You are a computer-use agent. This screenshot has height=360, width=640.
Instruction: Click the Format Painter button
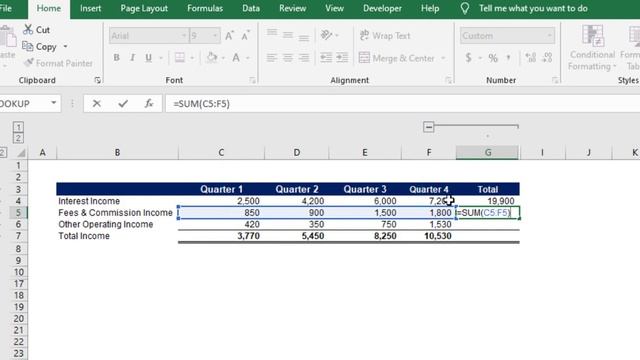(58, 63)
